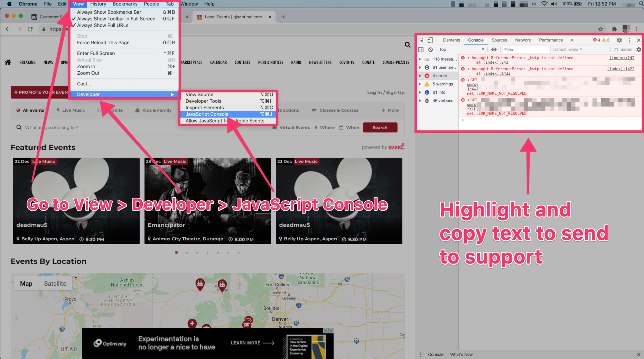Image resolution: width=644 pixels, height=359 pixels.
Task: Click the red Search button for events
Action: [380, 128]
